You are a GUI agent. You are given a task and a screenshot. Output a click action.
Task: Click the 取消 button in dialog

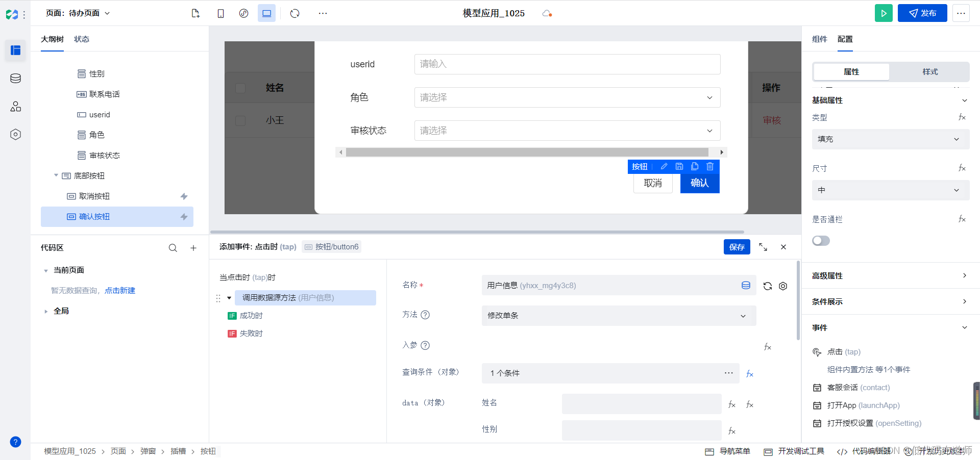tap(653, 183)
